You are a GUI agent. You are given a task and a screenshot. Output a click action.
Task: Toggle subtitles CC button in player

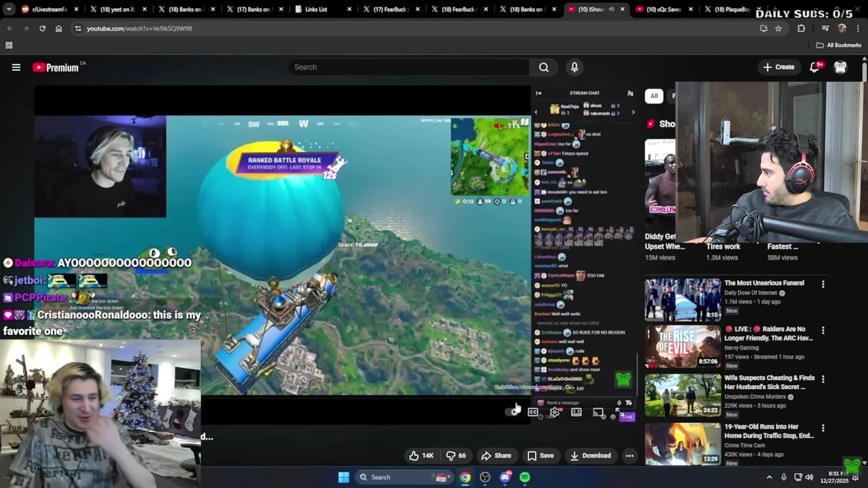[533, 412]
